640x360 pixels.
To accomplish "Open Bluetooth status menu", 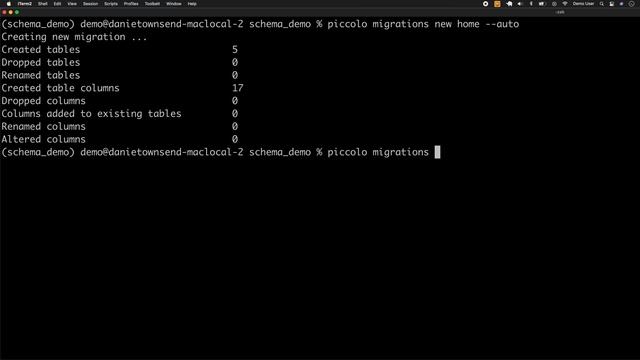I will tap(531, 4).
